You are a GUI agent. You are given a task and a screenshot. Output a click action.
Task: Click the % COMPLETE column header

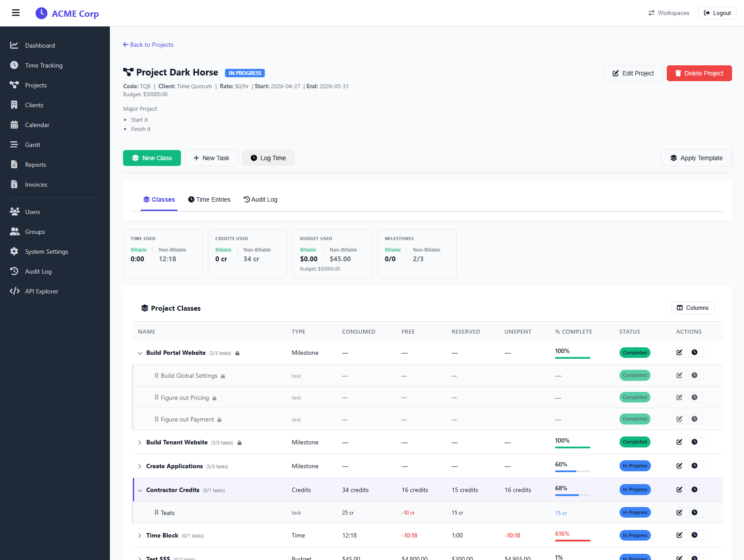[x=574, y=332]
